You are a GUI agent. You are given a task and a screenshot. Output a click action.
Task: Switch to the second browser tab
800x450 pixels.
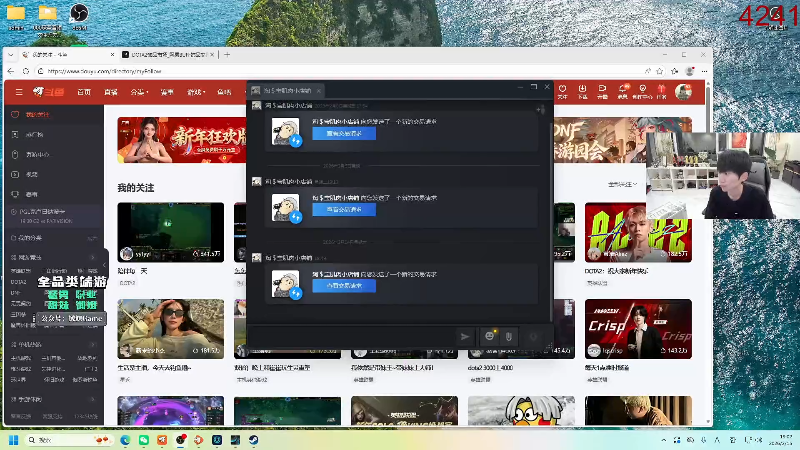(x=167, y=55)
